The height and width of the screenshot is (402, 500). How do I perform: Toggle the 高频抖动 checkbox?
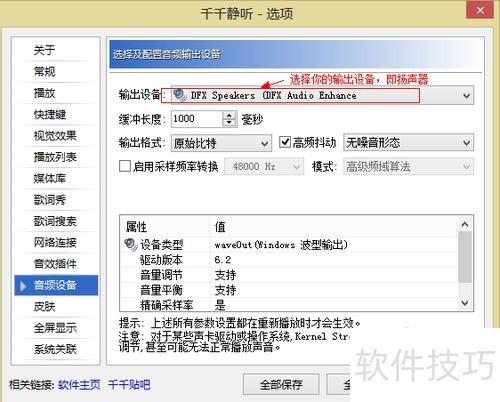[x=285, y=142]
